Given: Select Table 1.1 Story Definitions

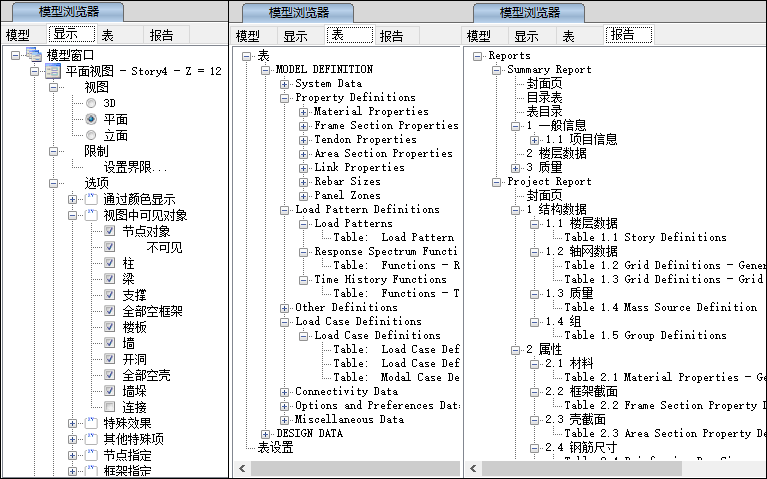Looking at the screenshot, I should [645, 238].
